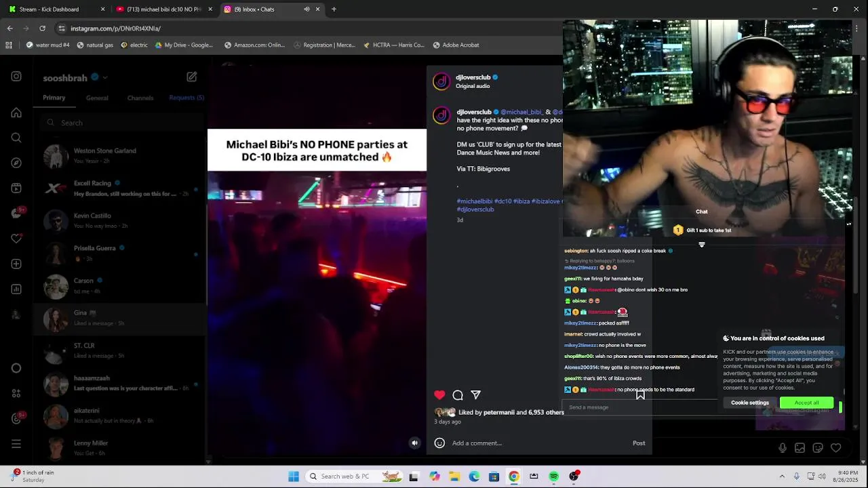This screenshot has height=488, width=868.
Task: Open the 6,953 others likes list
Action: pos(546,412)
